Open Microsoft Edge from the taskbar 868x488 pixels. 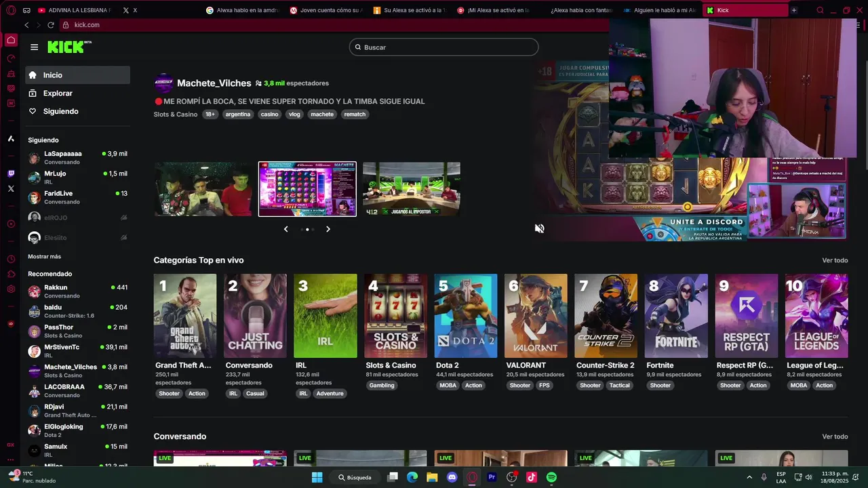(x=412, y=477)
